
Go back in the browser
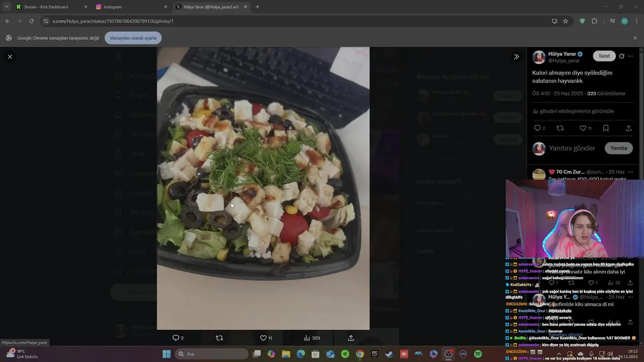7,21
